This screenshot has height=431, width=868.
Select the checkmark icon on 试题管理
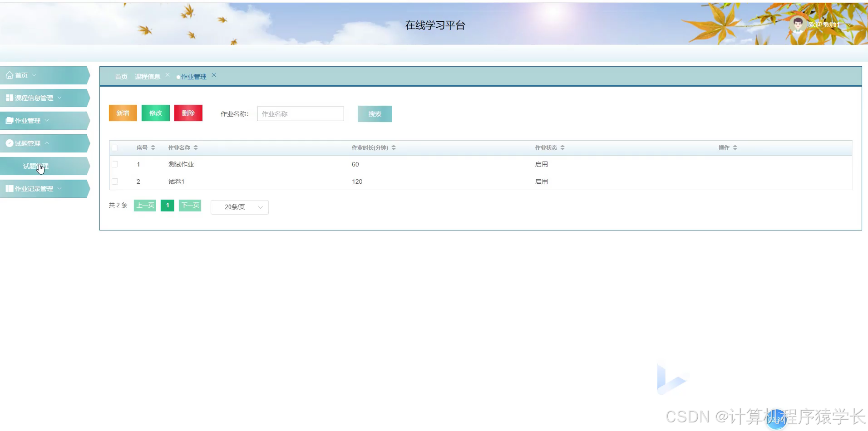pos(9,143)
